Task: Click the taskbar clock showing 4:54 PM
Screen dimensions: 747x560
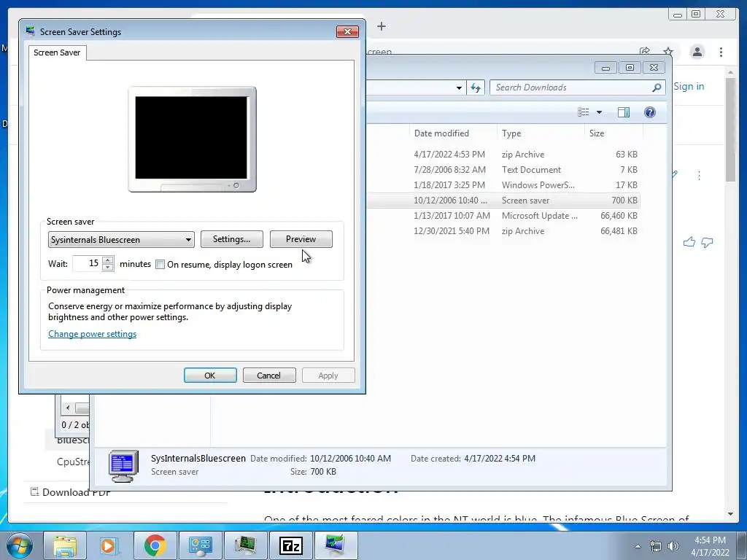Action: click(x=710, y=546)
